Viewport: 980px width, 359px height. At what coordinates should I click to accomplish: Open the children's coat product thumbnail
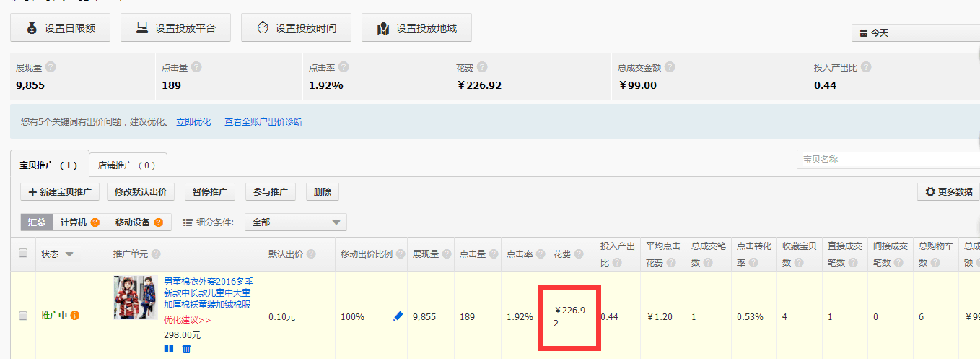[136, 297]
